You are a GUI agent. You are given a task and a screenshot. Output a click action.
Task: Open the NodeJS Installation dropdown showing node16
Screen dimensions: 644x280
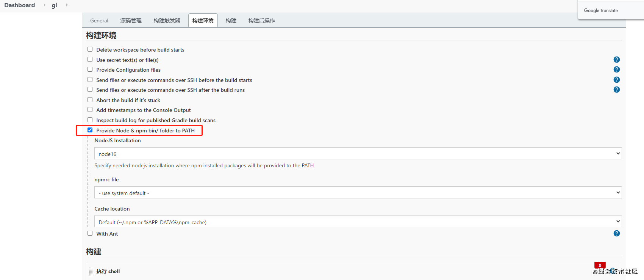coord(358,154)
